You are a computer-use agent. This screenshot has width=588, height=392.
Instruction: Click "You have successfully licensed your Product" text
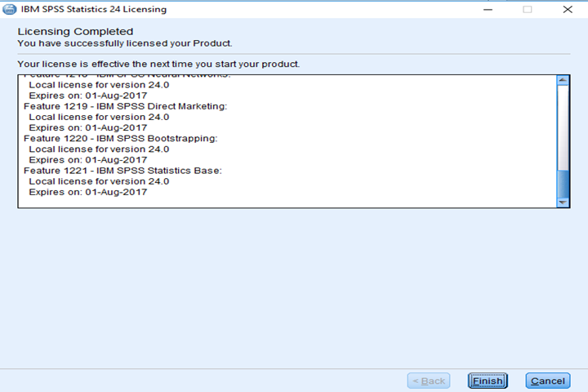[x=125, y=43]
